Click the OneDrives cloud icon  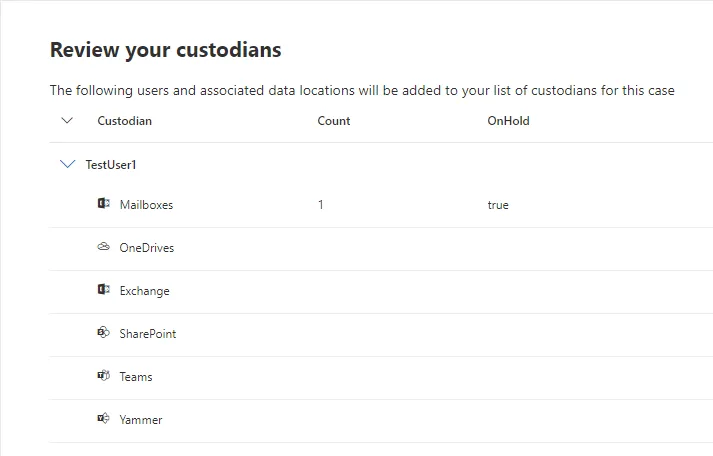pyautogui.click(x=103, y=247)
